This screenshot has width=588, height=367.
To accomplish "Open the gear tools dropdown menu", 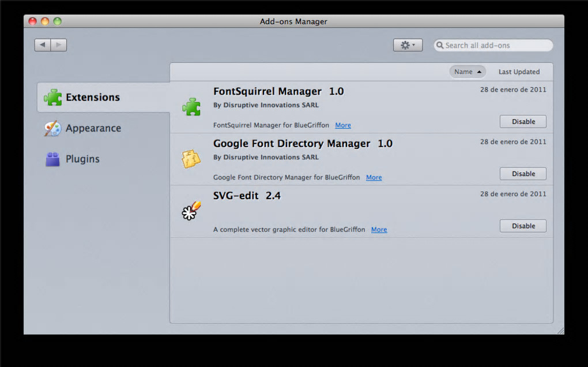I will [408, 45].
